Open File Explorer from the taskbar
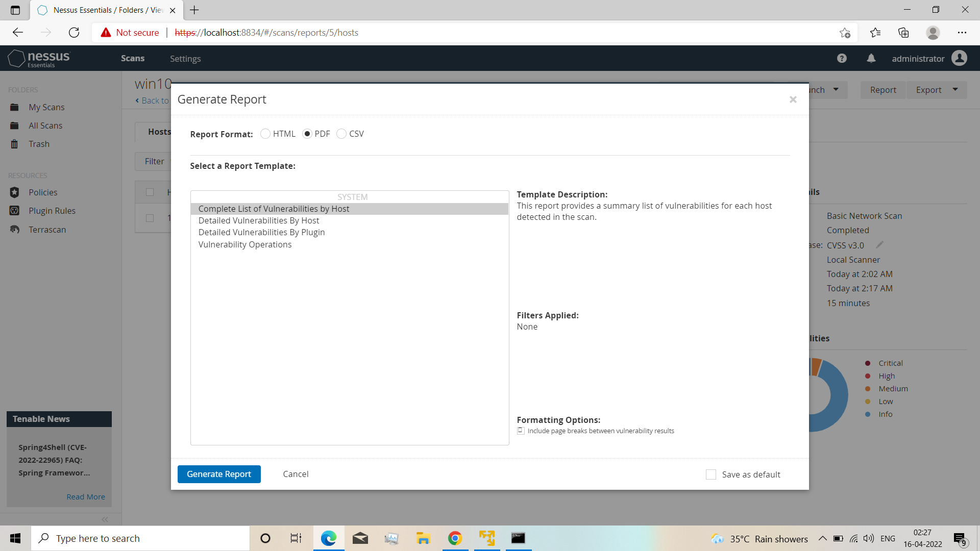The width and height of the screenshot is (980, 551). [x=423, y=538]
